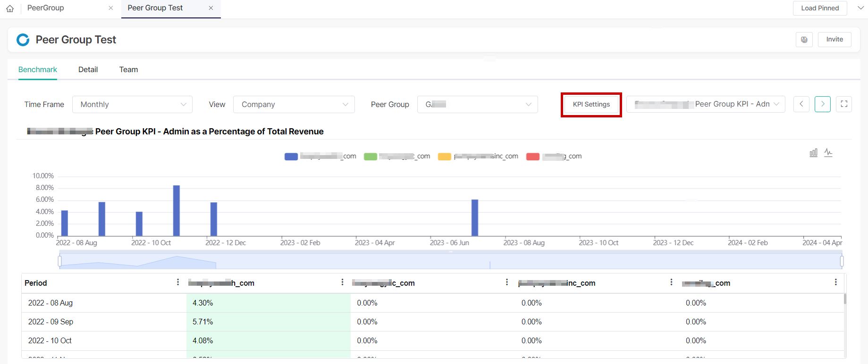Open the Time Frame Monthly dropdown

[132, 104]
